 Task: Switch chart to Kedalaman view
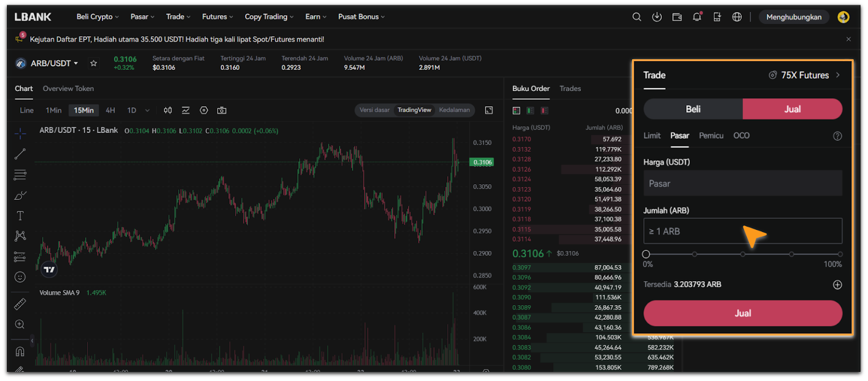[x=455, y=110]
